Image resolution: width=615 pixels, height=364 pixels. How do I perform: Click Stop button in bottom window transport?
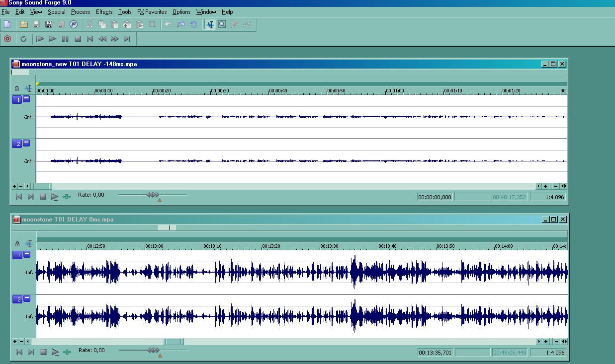[43, 352]
